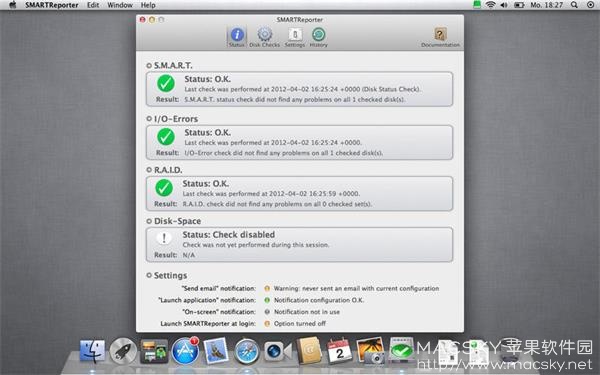This screenshot has height=375, width=600.
Task: Click 'Notification configuration O.K.' text
Action: (x=319, y=300)
